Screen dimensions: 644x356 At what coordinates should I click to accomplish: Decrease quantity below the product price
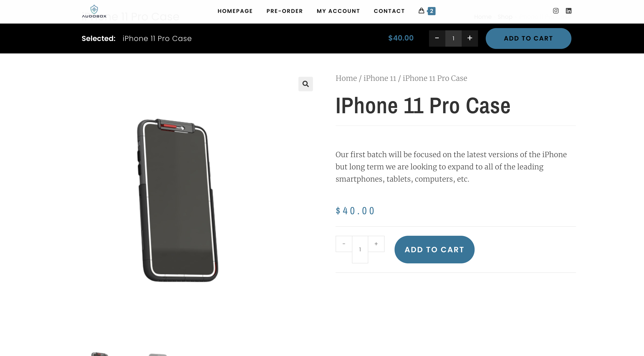click(x=344, y=244)
